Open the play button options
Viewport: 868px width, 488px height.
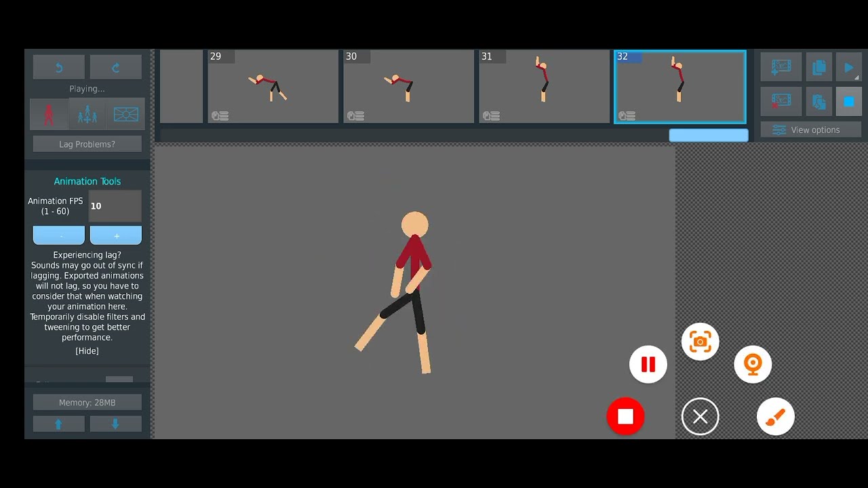[x=849, y=67]
